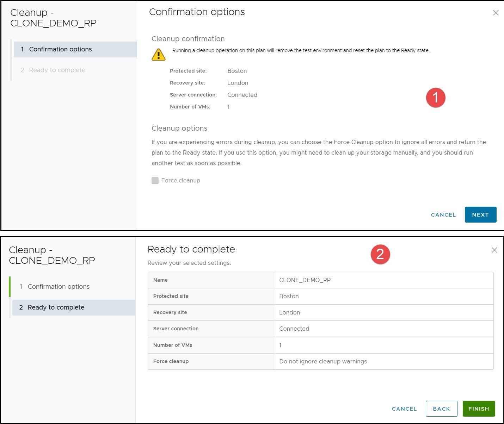Click the 'Server connection:' label
The height and width of the screenshot is (424, 504).
(193, 95)
